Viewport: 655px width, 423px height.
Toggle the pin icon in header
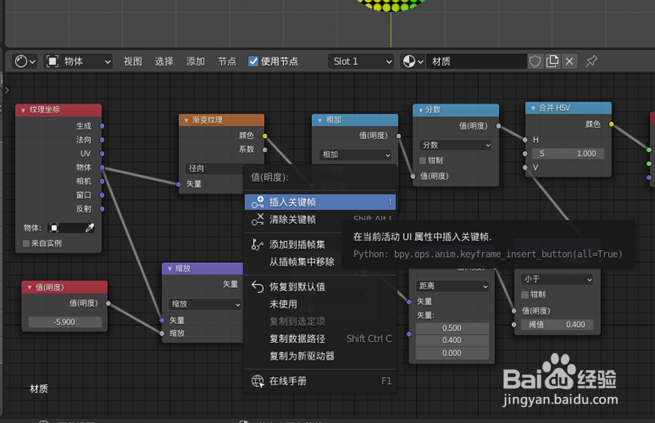coord(591,61)
